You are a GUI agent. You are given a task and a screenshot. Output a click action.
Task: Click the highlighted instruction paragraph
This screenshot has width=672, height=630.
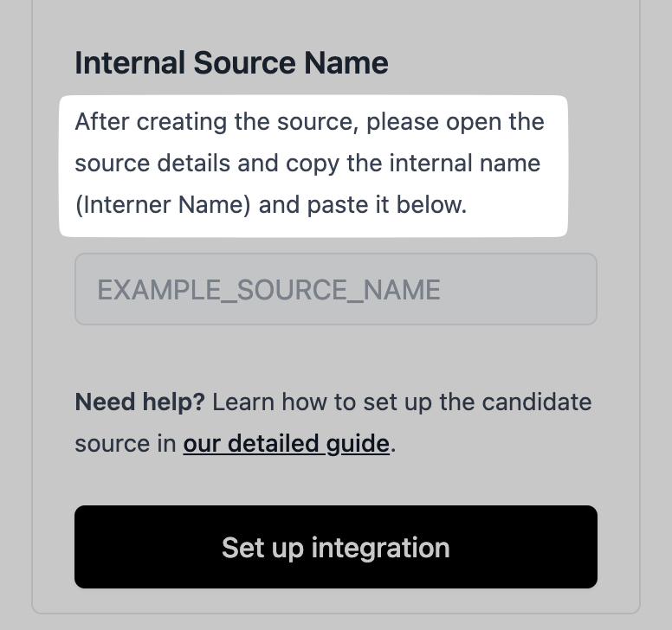313,164
